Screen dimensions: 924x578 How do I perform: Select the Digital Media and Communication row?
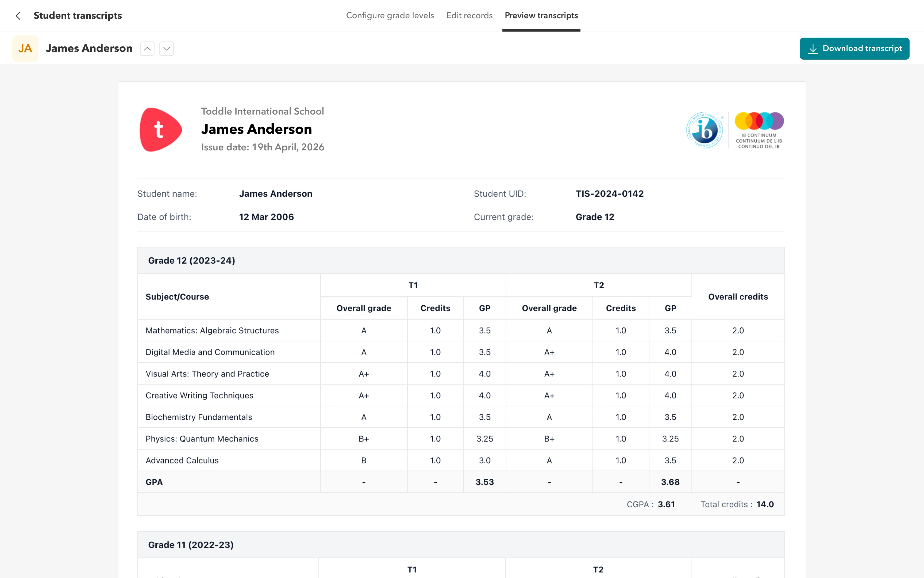pos(461,352)
